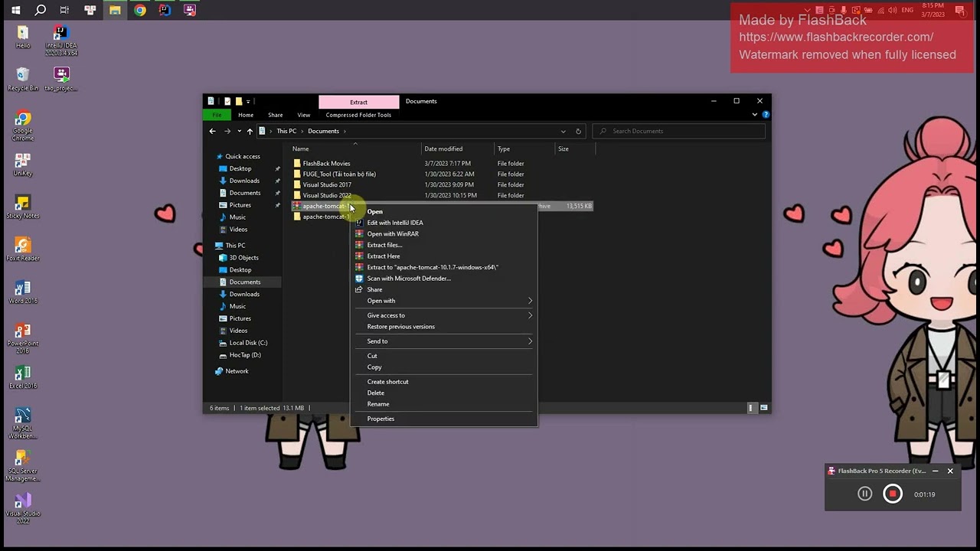The width and height of the screenshot is (980, 551).
Task: Select the PowerPoint 2016 desktop shortcut
Action: pyautogui.click(x=23, y=337)
